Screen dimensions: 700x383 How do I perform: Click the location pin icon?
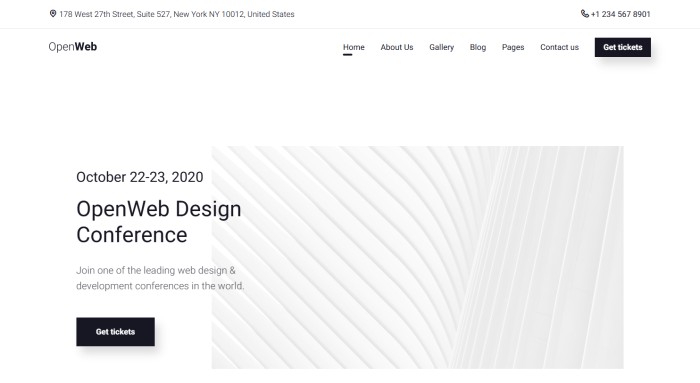(53, 14)
